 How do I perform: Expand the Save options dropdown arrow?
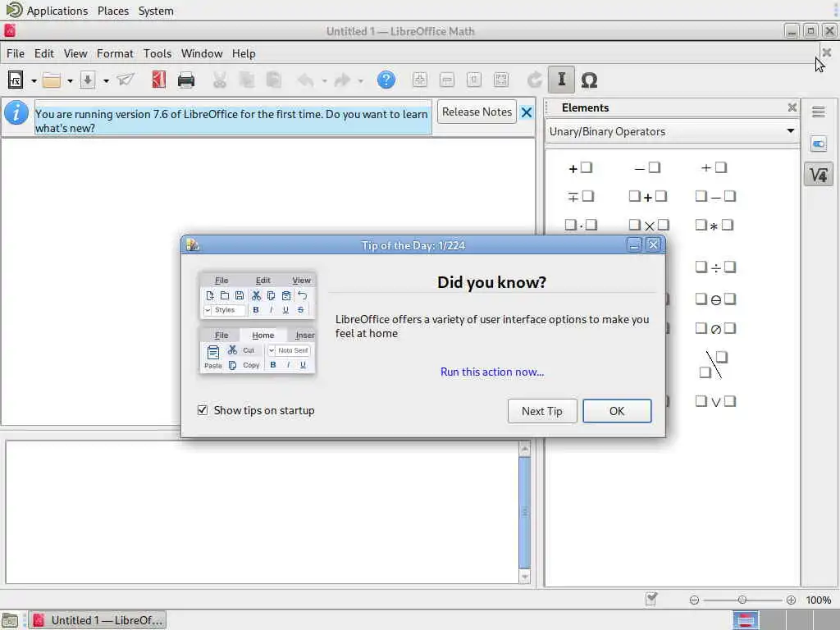point(106,81)
